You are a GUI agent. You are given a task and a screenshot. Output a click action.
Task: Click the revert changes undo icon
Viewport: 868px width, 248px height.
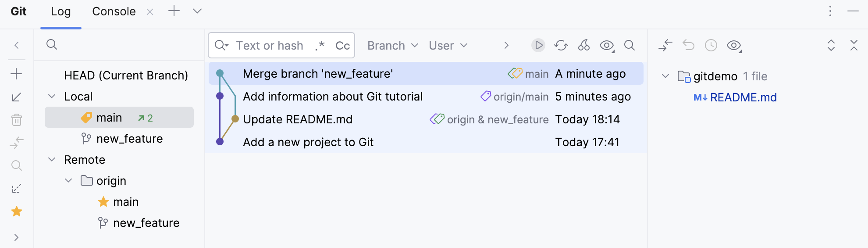(x=688, y=45)
